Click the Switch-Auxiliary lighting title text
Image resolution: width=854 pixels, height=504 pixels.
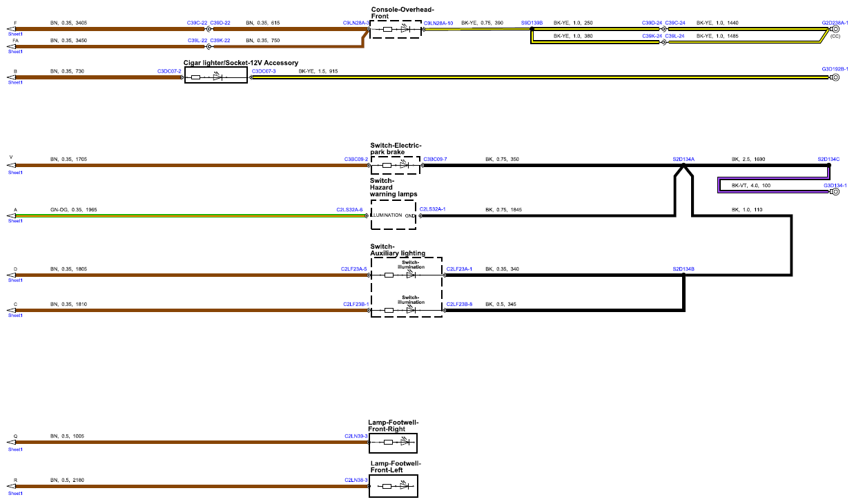[x=398, y=250]
